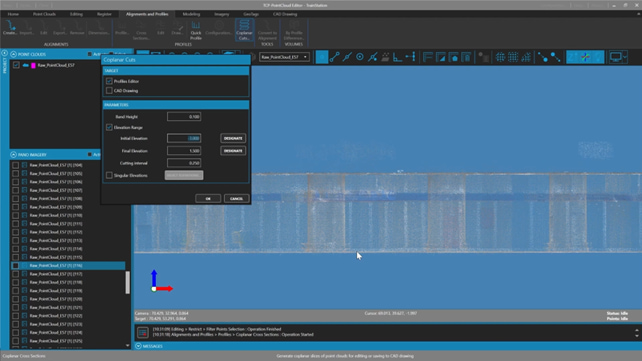
Task: Select the endpoint line snap icon
Action: pos(335,57)
